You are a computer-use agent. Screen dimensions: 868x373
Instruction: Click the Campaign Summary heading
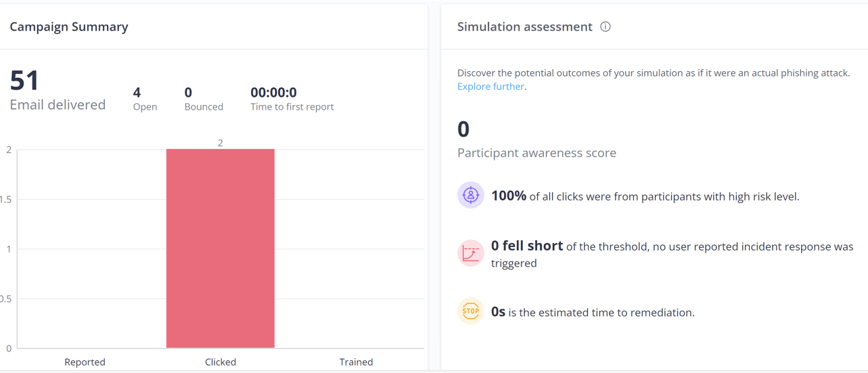[x=69, y=27]
